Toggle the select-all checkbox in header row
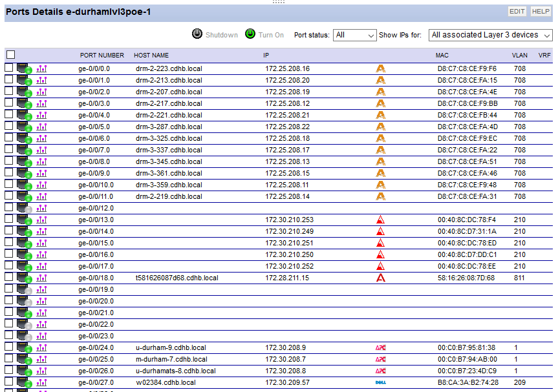The height and width of the screenshot is (392, 558). (x=11, y=54)
